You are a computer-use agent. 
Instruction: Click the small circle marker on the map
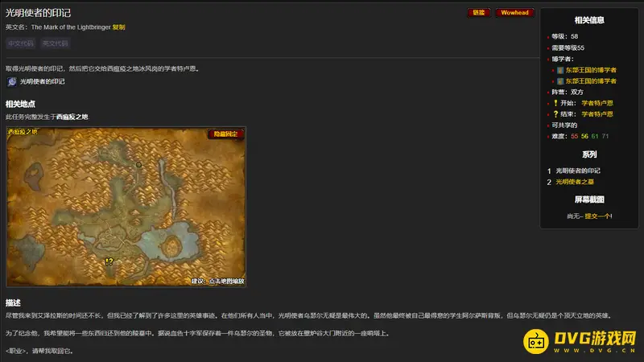click(x=138, y=165)
